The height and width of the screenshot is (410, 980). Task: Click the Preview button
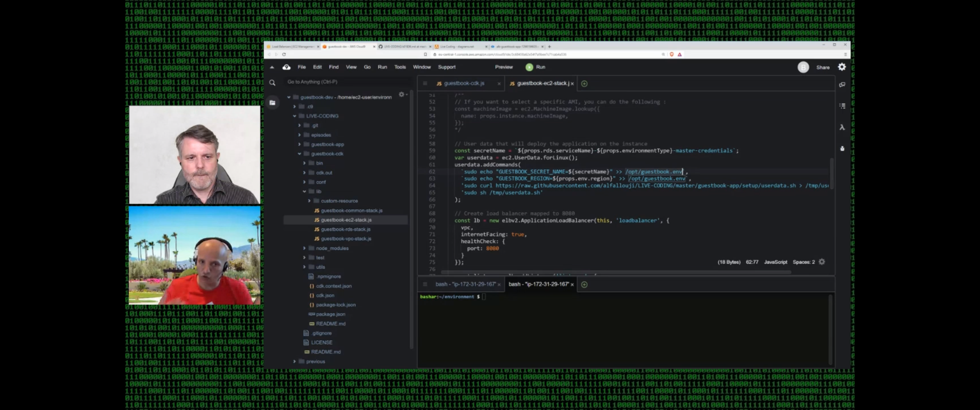pyautogui.click(x=504, y=67)
